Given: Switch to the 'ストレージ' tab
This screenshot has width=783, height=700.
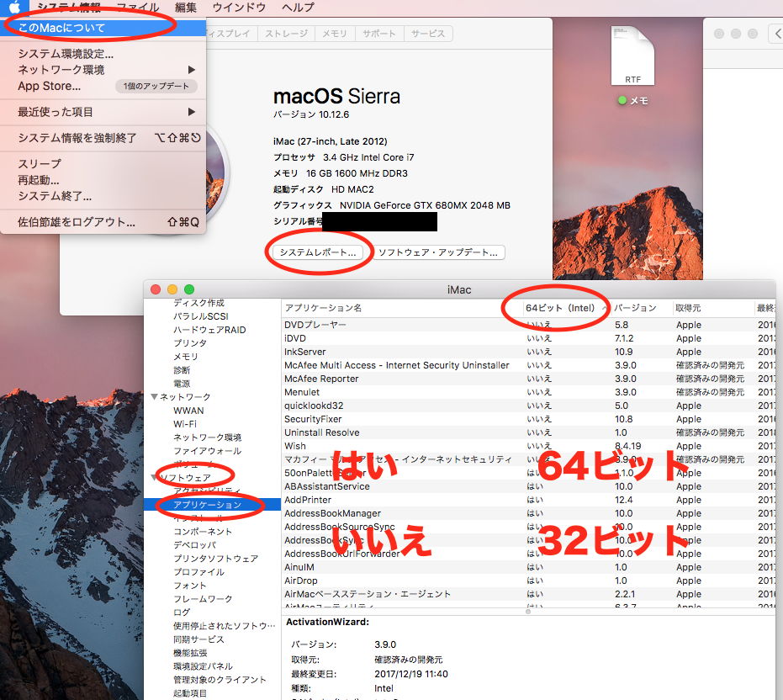Looking at the screenshot, I should [286, 34].
